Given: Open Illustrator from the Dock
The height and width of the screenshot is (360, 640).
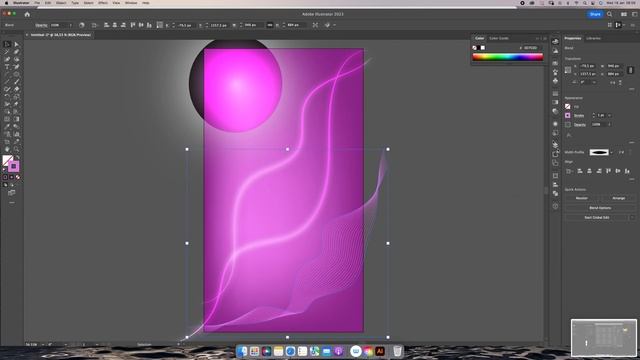Looking at the screenshot, I should click(x=380, y=351).
